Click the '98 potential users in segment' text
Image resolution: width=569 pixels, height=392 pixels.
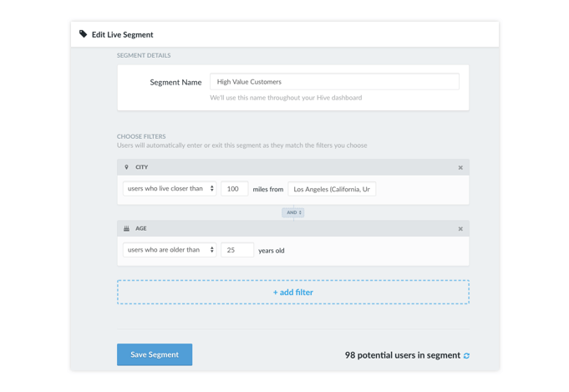tap(403, 355)
